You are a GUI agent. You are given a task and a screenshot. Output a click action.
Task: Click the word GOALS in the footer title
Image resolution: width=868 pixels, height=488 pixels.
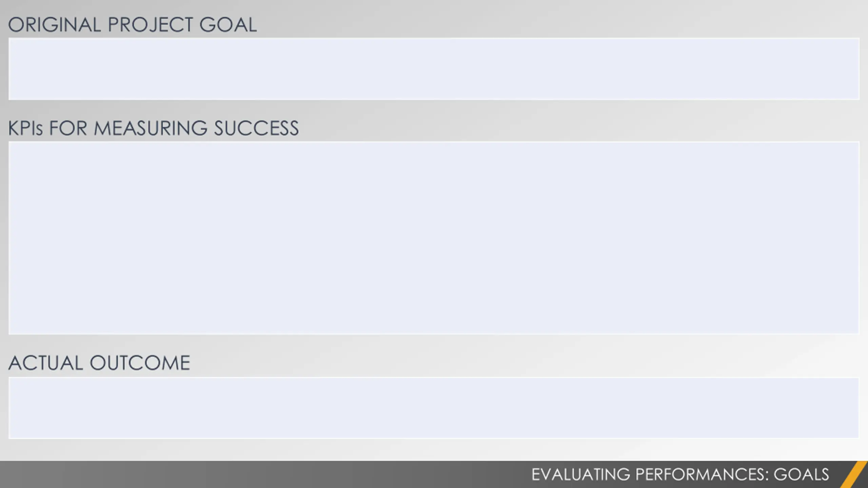click(801, 474)
